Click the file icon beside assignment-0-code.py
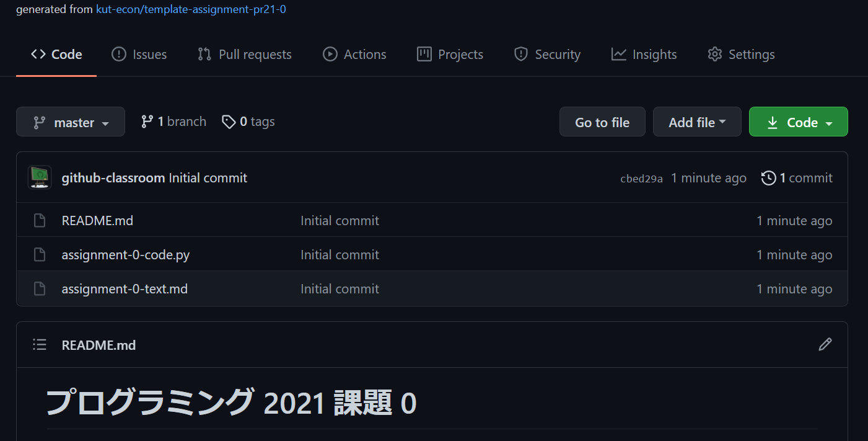This screenshot has height=441, width=868. pos(39,254)
